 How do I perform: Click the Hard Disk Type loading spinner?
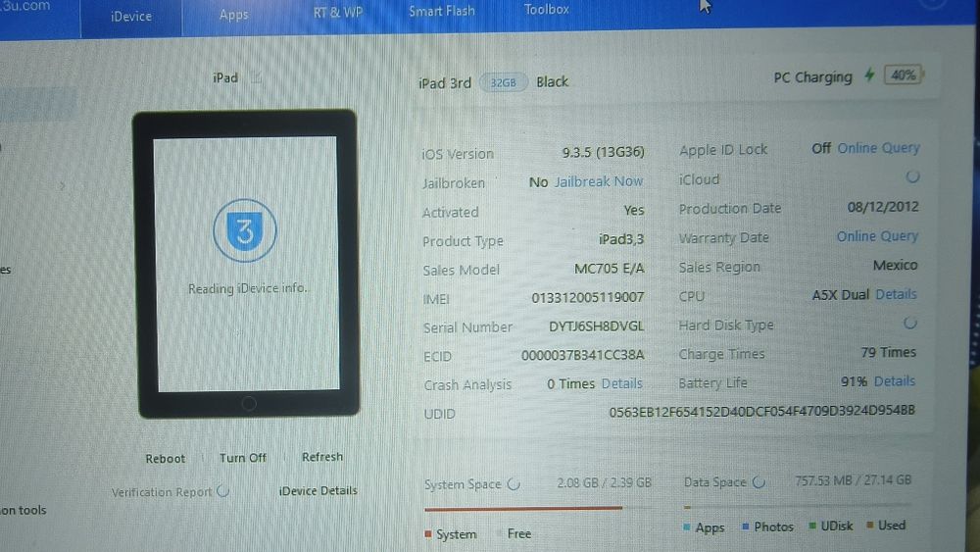click(910, 324)
